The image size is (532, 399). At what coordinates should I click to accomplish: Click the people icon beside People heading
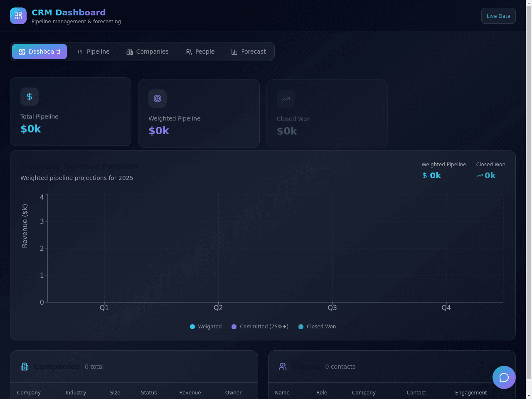click(283, 367)
